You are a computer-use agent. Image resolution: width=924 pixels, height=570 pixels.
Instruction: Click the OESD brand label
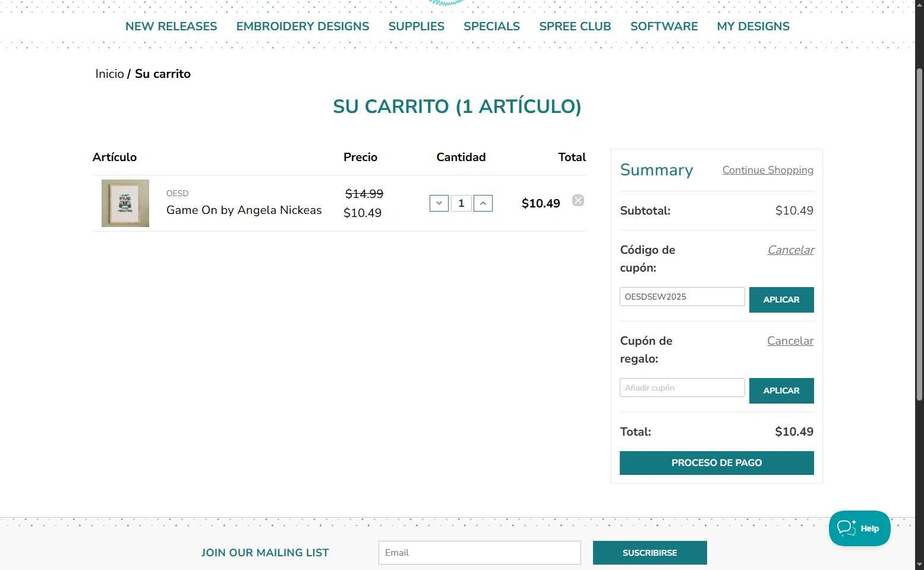pos(178,193)
